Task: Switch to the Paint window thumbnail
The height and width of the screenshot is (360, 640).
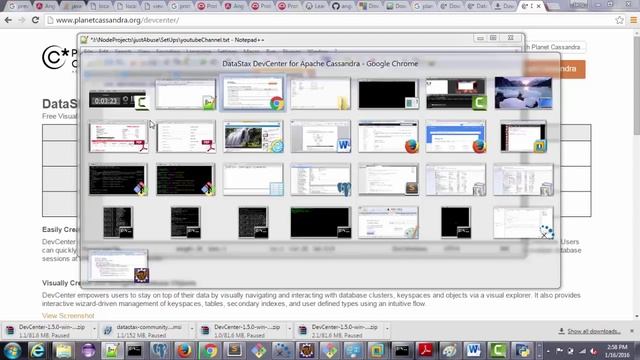Action: click(388, 223)
